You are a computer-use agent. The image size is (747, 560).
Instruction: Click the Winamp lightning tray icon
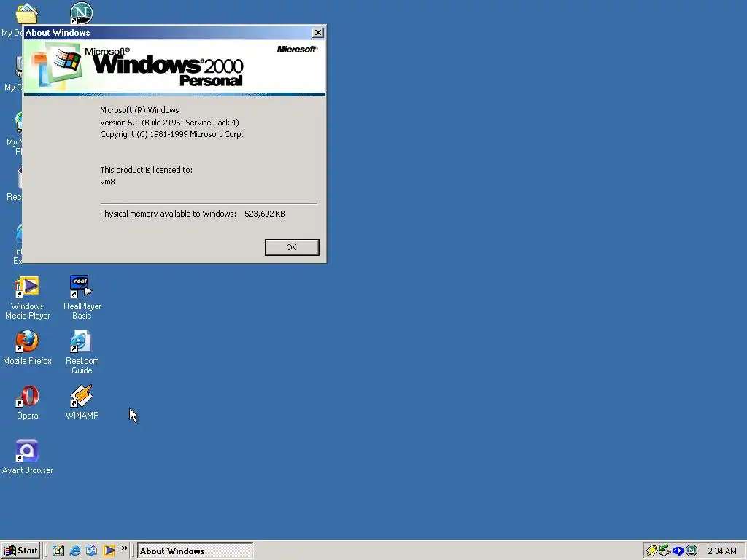click(x=651, y=551)
